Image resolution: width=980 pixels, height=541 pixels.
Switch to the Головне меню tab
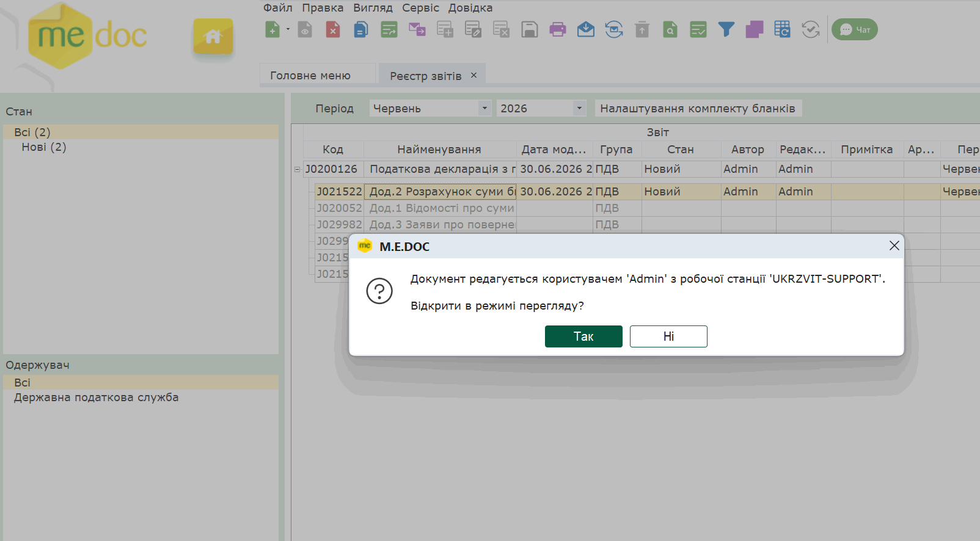pyautogui.click(x=310, y=76)
